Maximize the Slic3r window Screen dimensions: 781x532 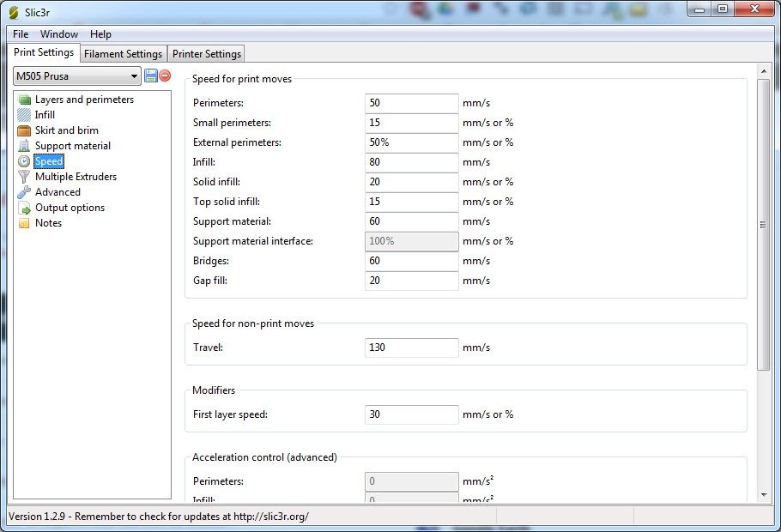pyautogui.click(x=723, y=9)
